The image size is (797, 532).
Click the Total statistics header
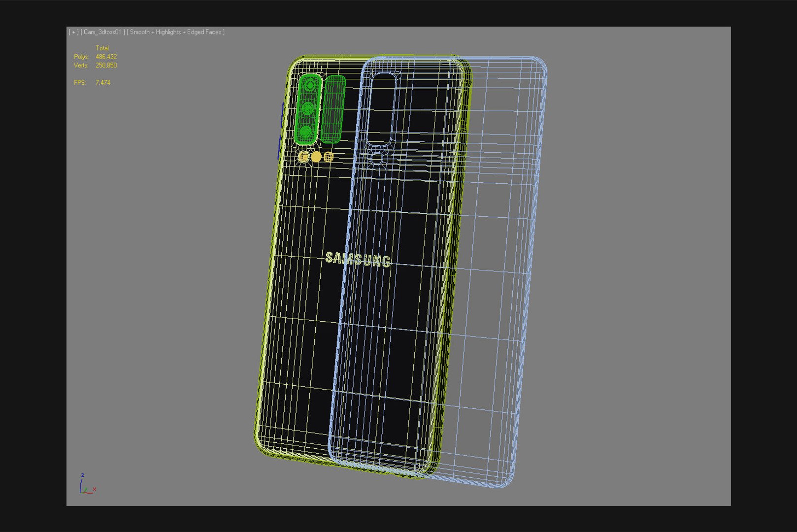pos(102,48)
